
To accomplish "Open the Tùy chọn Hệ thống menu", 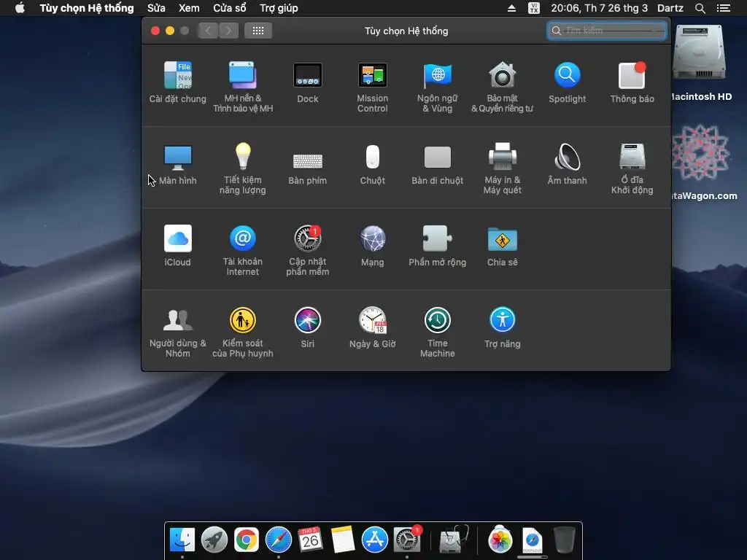I will 87,8.
